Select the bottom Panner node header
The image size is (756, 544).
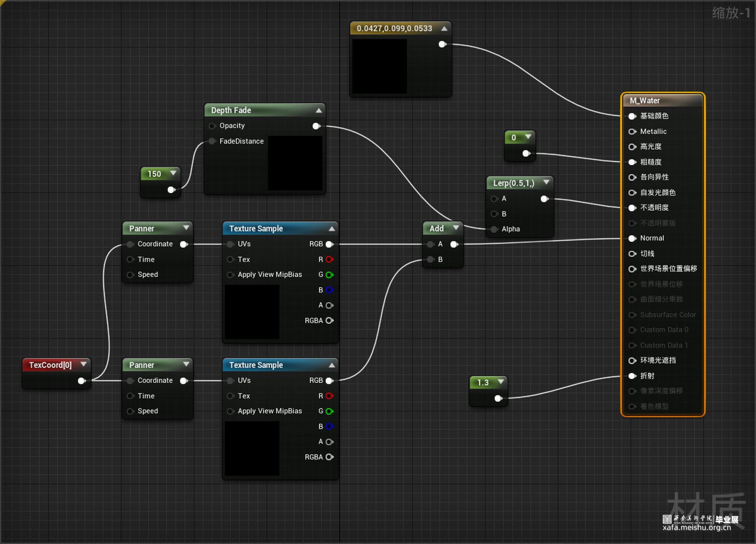[x=142, y=365]
